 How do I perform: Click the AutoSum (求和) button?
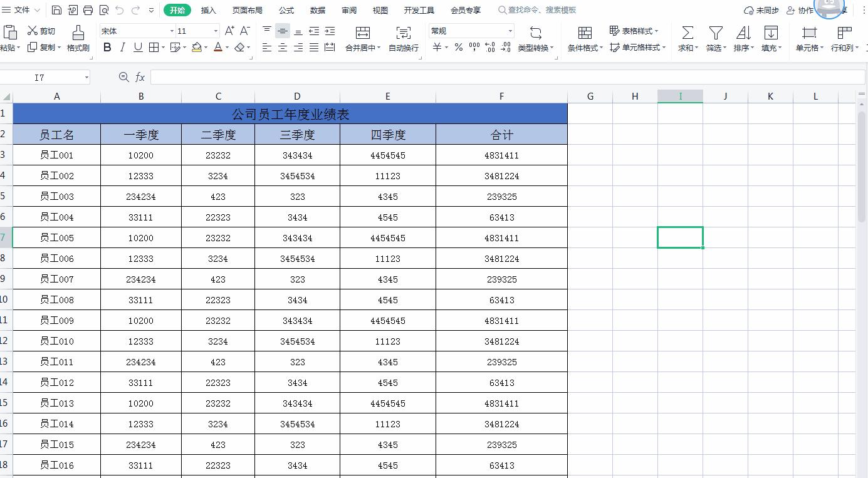click(x=688, y=38)
